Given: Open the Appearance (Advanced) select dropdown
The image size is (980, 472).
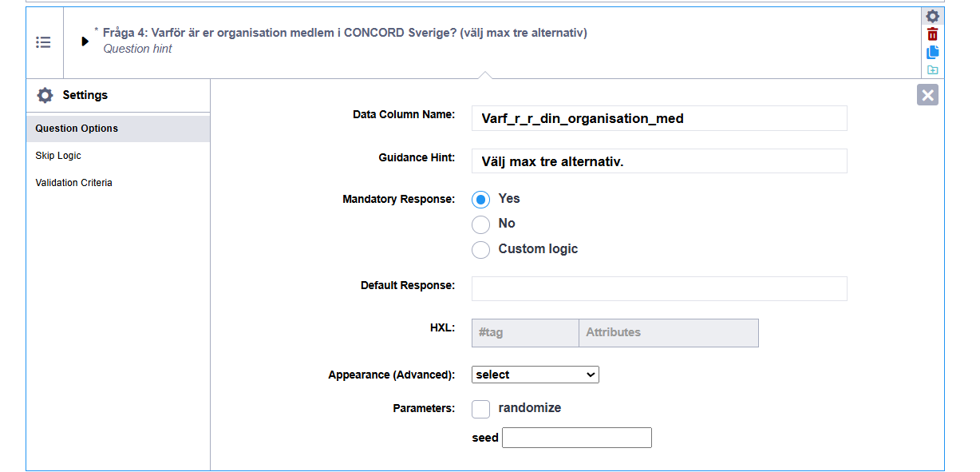Looking at the screenshot, I should [x=535, y=375].
